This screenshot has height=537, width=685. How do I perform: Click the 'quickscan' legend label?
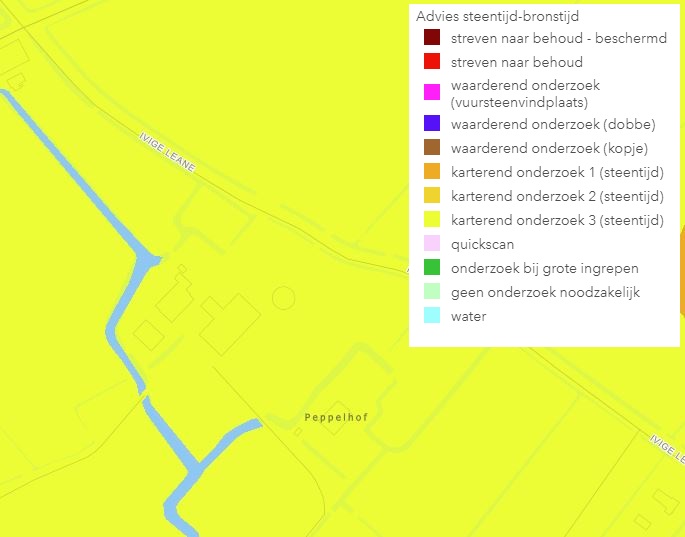482,244
